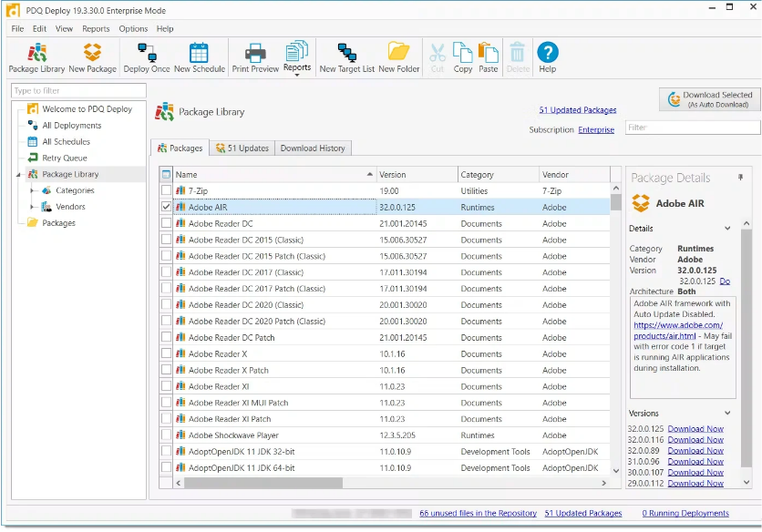The image size is (762, 532).
Task: Click the package list vertical scrollbar thumb
Action: pyautogui.click(x=616, y=202)
